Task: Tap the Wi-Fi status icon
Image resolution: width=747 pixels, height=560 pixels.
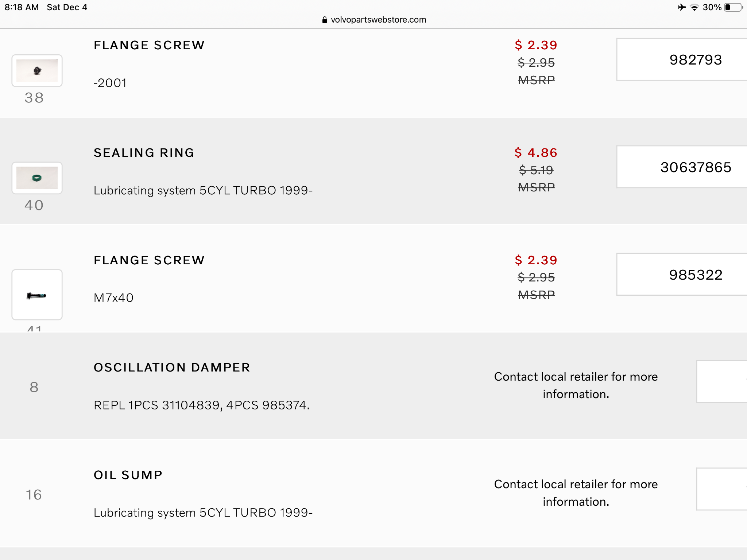Action: coord(694,7)
